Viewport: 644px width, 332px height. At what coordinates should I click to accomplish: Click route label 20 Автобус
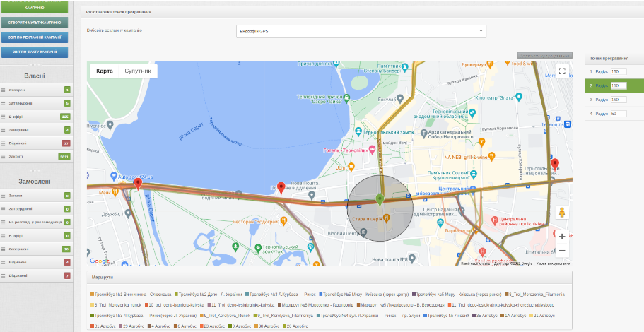tap(297, 326)
